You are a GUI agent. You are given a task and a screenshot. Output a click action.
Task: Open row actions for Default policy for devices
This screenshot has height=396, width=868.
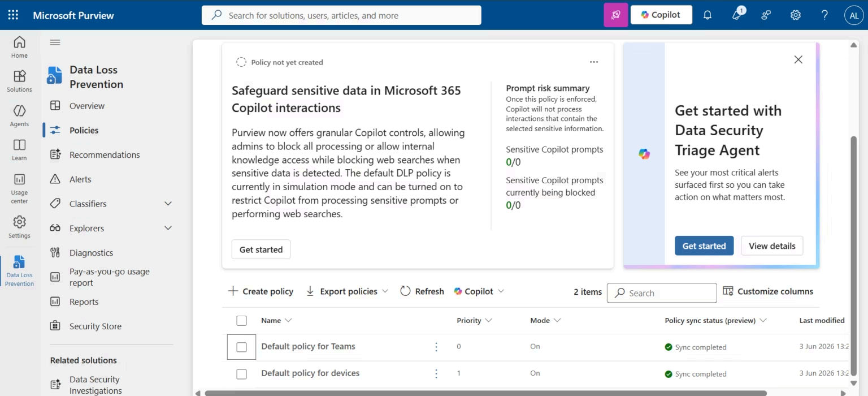[x=436, y=373]
